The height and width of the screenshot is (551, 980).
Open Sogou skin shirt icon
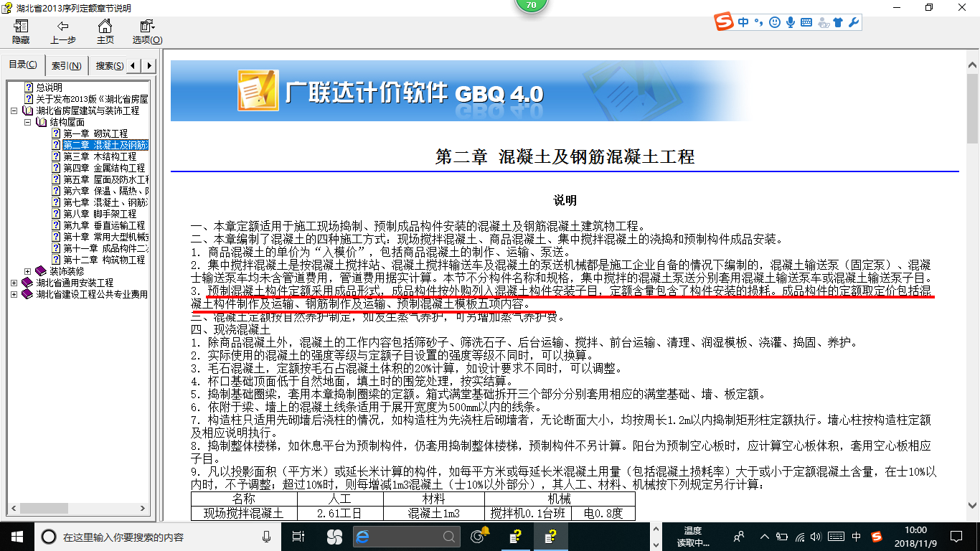point(838,22)
